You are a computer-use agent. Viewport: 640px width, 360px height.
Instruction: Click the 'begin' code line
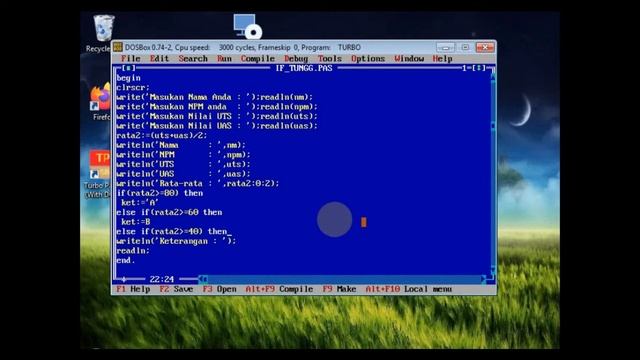(128, 78)
